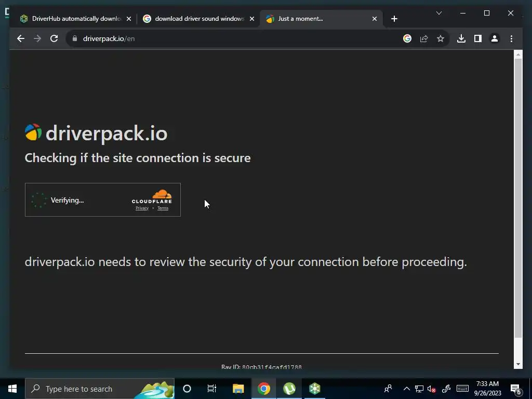532x399 pixels.
Task: Open Cloudflare Privacy link
Action: point(142,208)
